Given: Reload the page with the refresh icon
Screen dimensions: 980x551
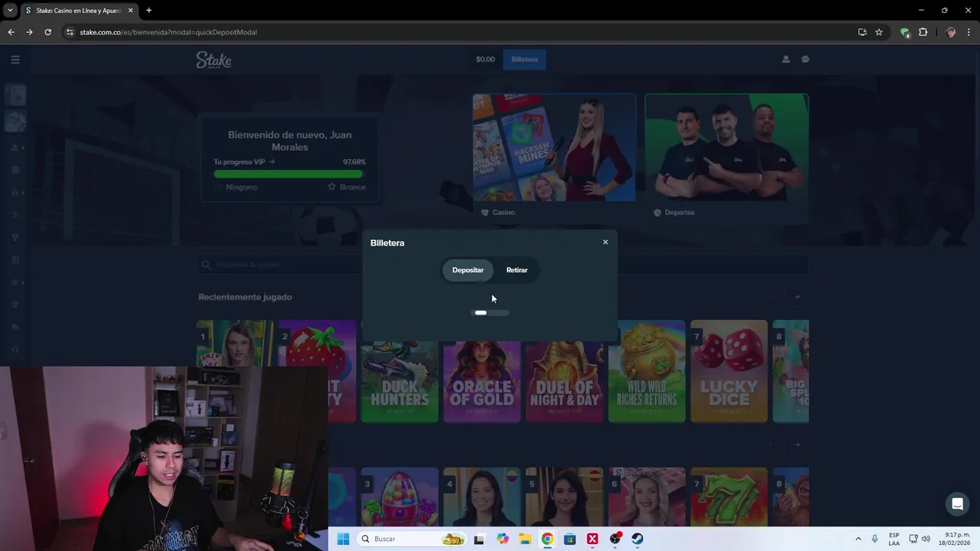Looking at the screenshot, I should click(x=47, y=32).
